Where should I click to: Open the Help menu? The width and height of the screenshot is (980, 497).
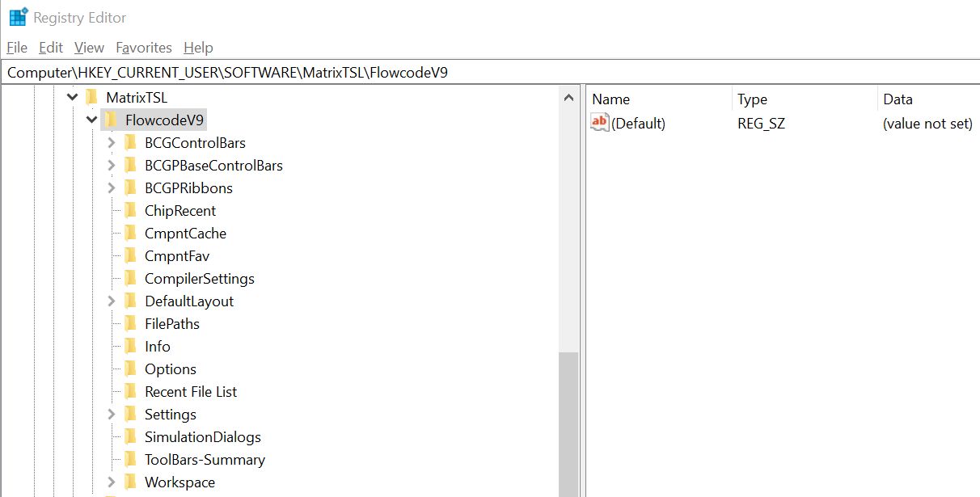(x=198, y=48)
